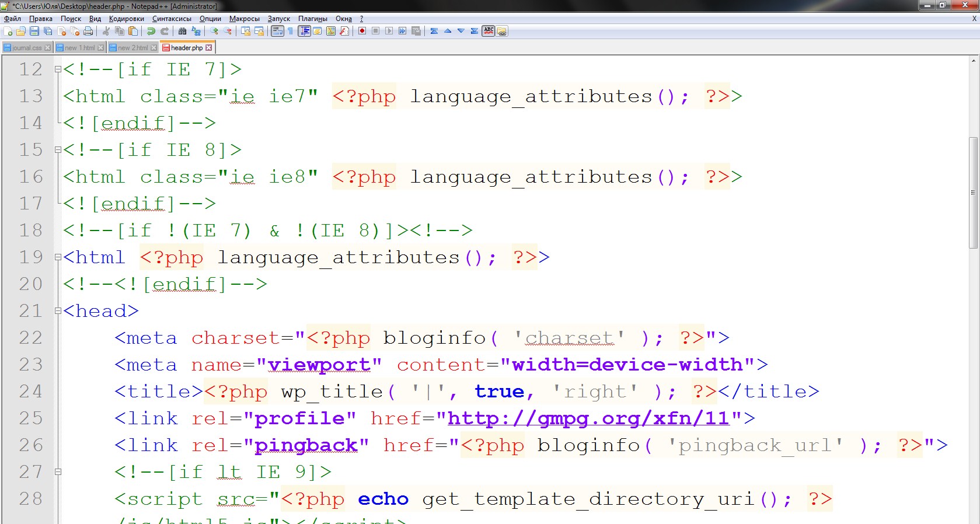Open the Синтаксисы menu
Image resolution: width=980 pixels, height=524 pixels.
pos(172,19)
